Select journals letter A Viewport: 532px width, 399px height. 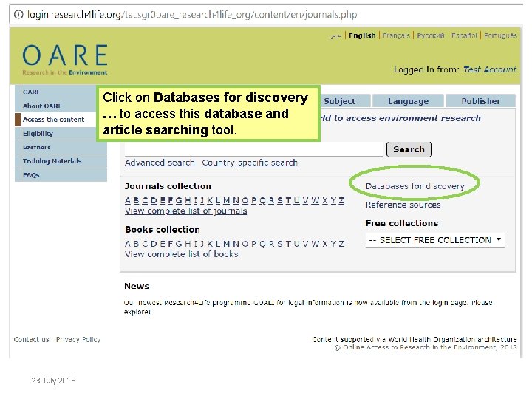128,200
